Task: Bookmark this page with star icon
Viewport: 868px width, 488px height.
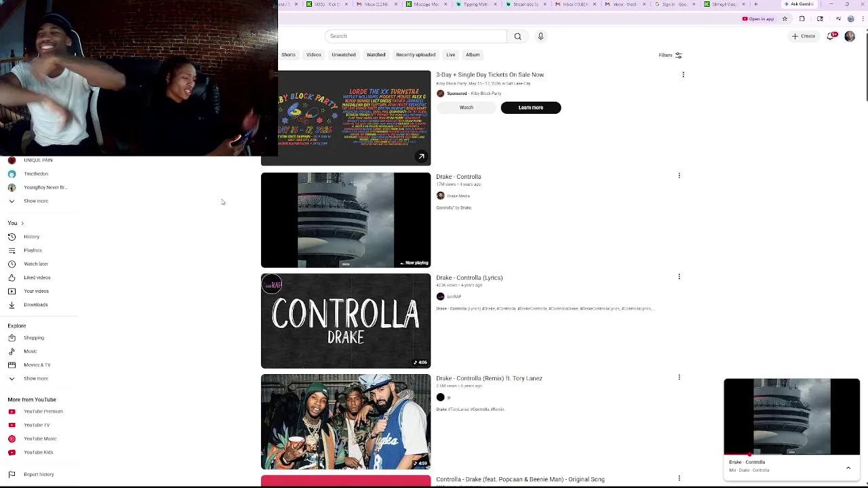Action: [x=785, y=19]
